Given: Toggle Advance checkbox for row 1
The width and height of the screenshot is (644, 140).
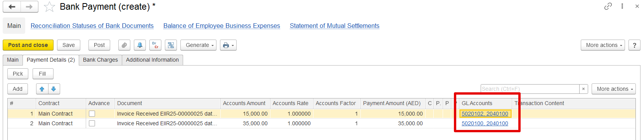Looking at the screenshot, I should point(92,114).
